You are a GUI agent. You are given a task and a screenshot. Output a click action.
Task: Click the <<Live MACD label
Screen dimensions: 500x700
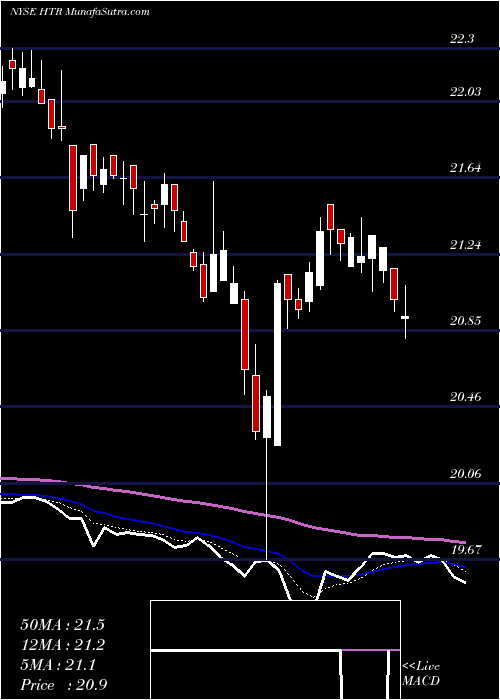pyautogui.click(x=421, y=673)
